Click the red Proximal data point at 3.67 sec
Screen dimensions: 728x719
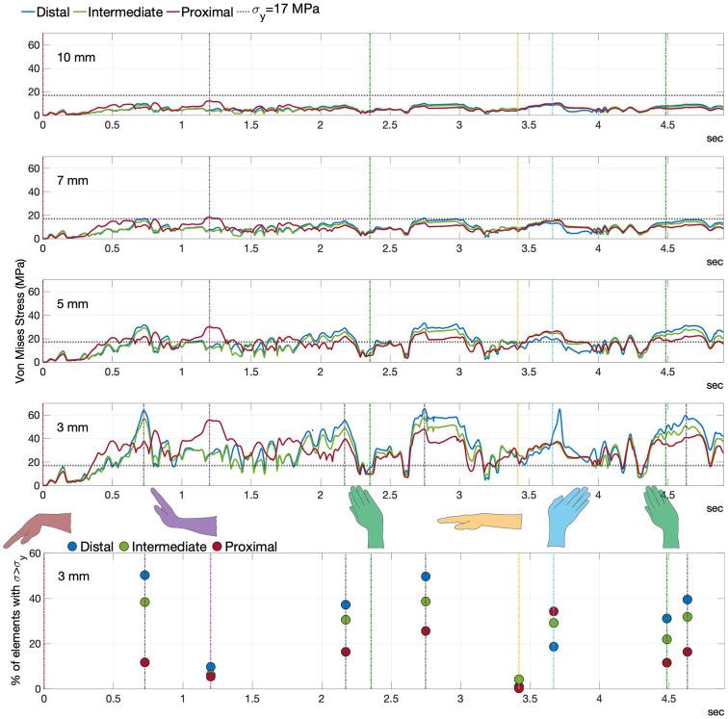pyautogui.click(x=553, y=611)
